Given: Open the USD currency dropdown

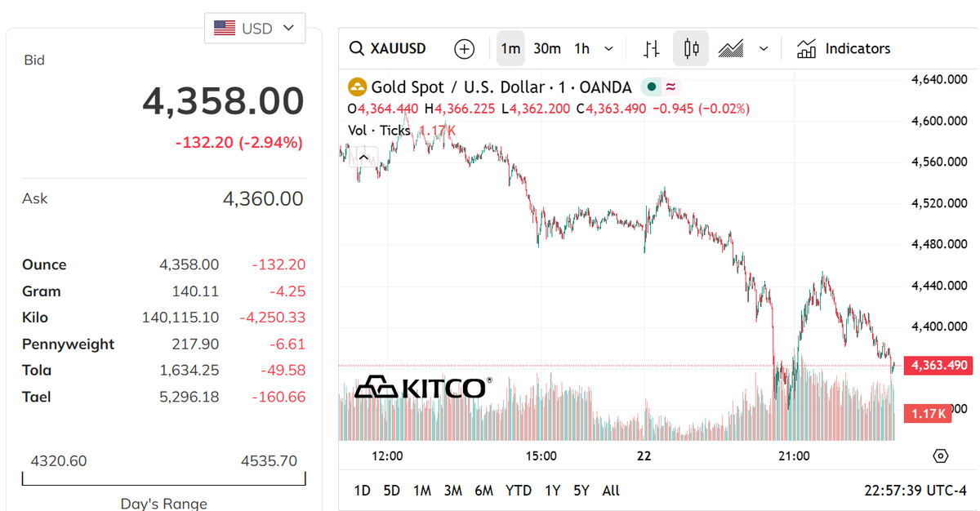Looking at the screenshot, I should (255, 29).
